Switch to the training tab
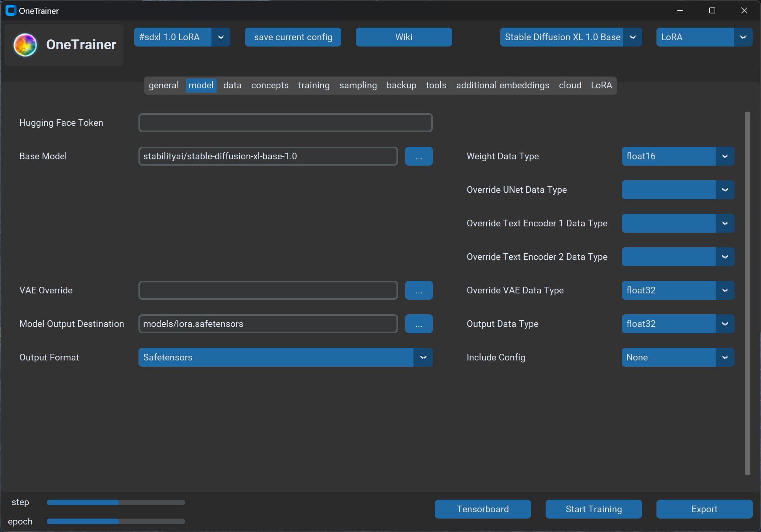 [x=314, y=85]
